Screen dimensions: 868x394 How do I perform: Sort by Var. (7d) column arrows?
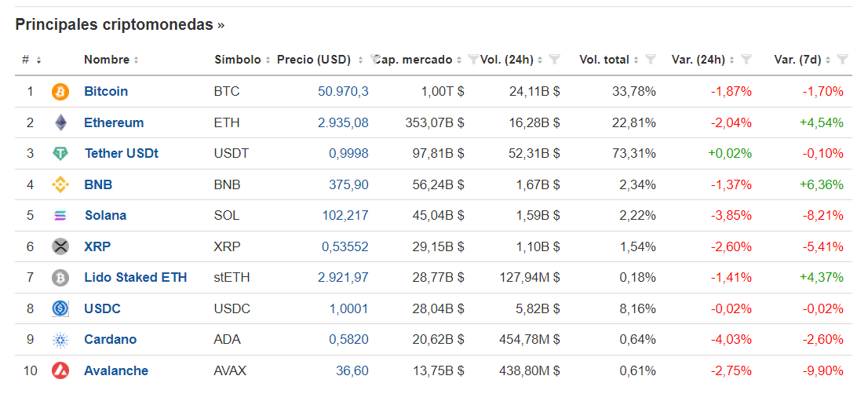tap(828, 60)
